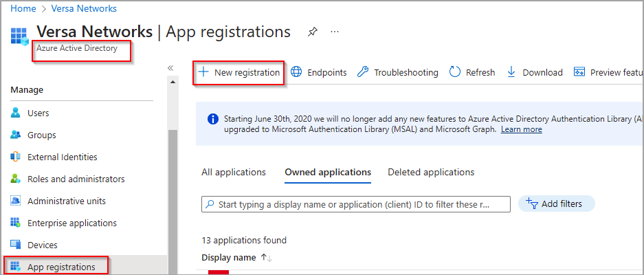Click Download in the toolbar
Screen dimensions: 644x275
click(x=535, y=72)
